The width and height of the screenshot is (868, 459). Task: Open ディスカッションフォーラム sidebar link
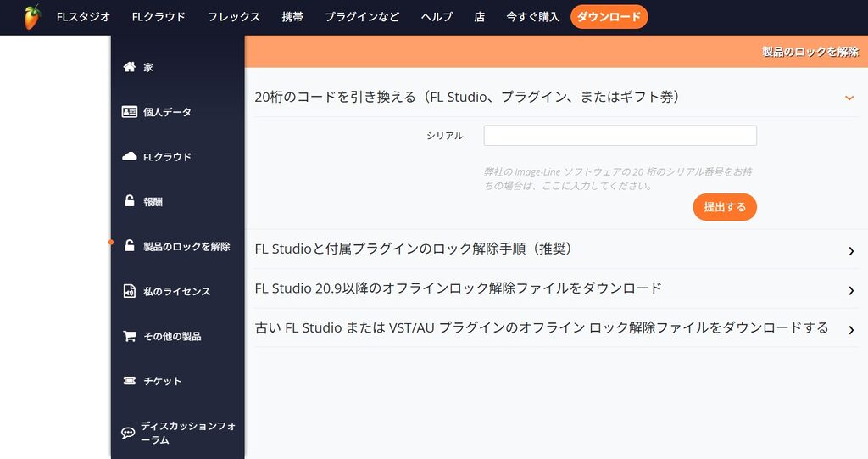(188, 433)
